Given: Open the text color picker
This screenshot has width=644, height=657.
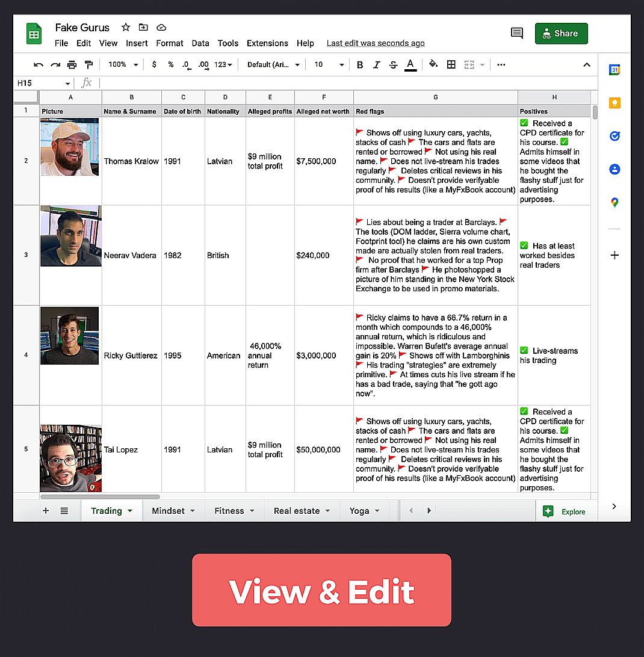Looking at the screenshot, I should pyautogui.click(x=410, y=65).
